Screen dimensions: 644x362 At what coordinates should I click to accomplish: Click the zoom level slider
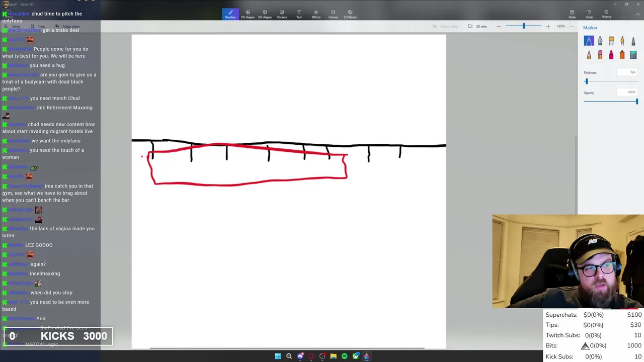[523, 26]
